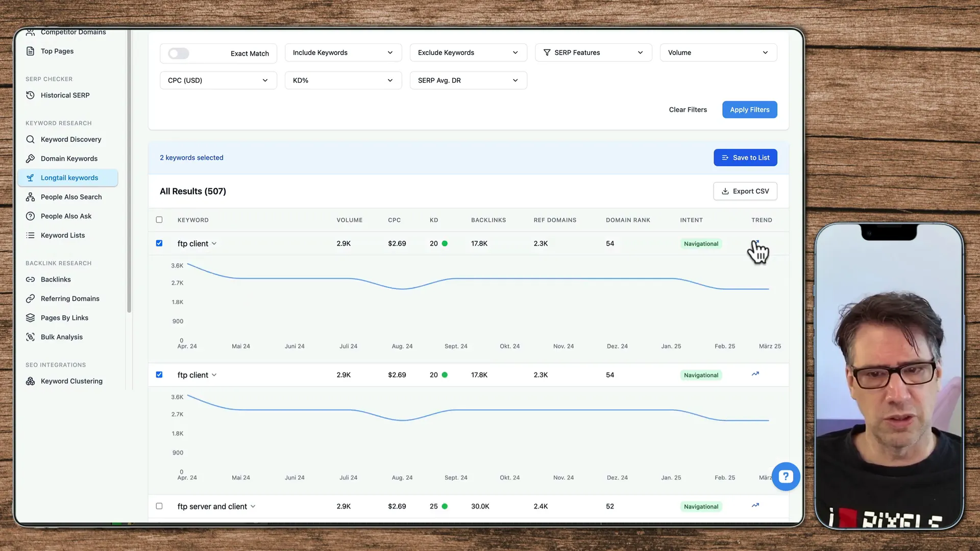Open Bulk Analysis in sidebar
The height and width of the screenshot is (551, 980).
click(x=61, y=337)
